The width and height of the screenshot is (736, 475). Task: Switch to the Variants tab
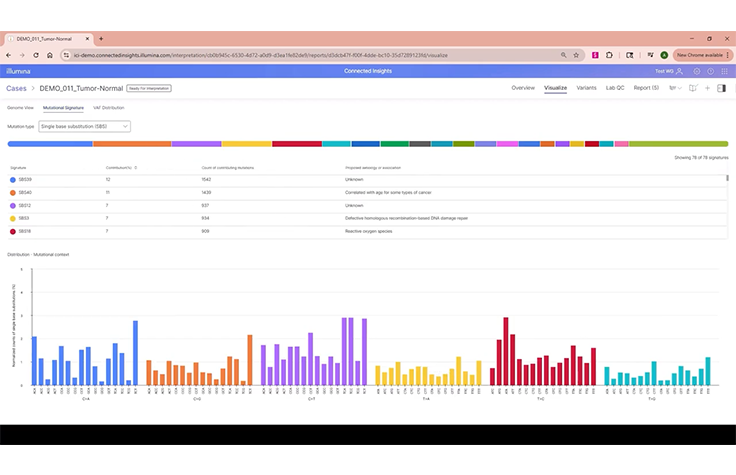[x=586, y=88]
